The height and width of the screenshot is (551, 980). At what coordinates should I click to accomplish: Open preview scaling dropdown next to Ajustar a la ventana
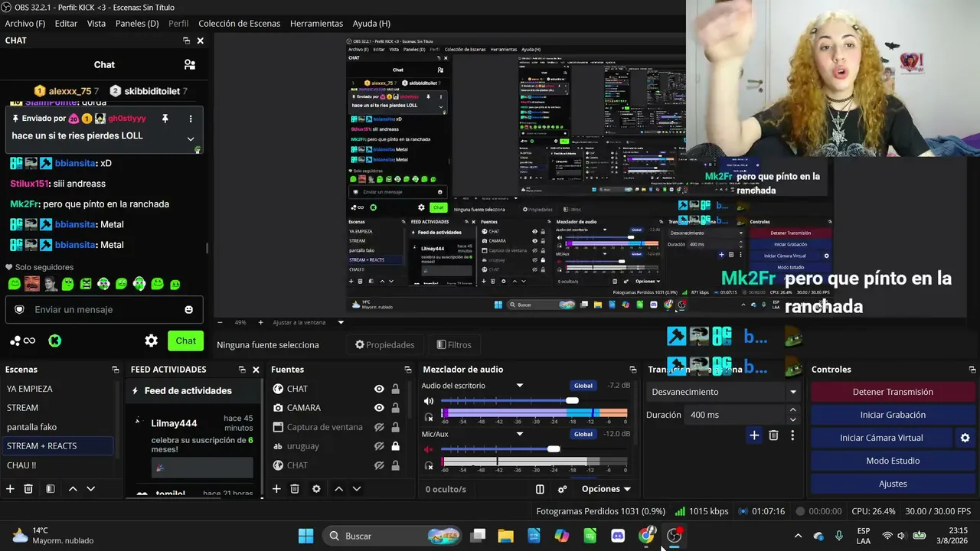[341, 322]
